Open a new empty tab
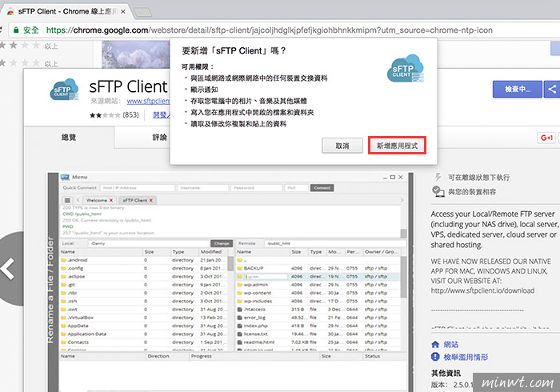560x392 pixels. 142,13
